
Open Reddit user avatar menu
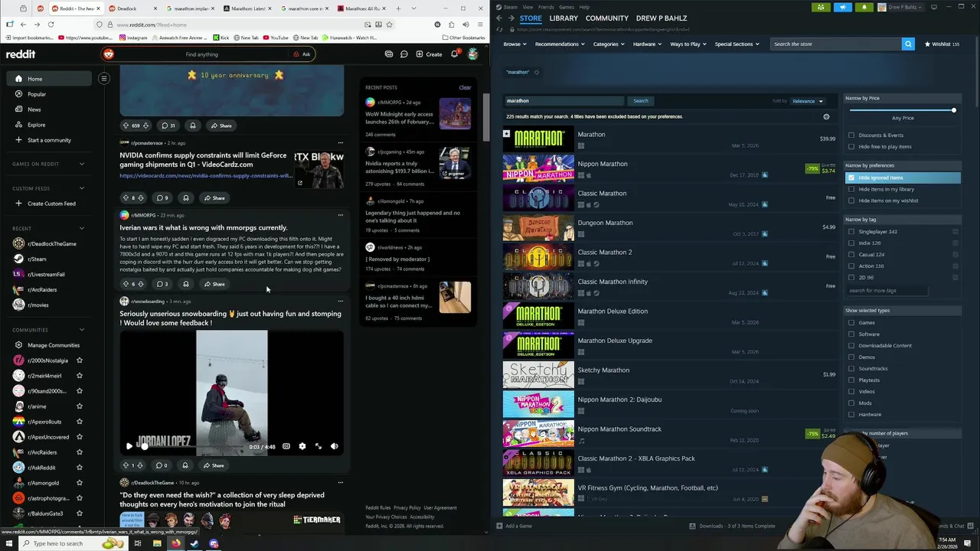pyautogui.click(x=472, y=54)
